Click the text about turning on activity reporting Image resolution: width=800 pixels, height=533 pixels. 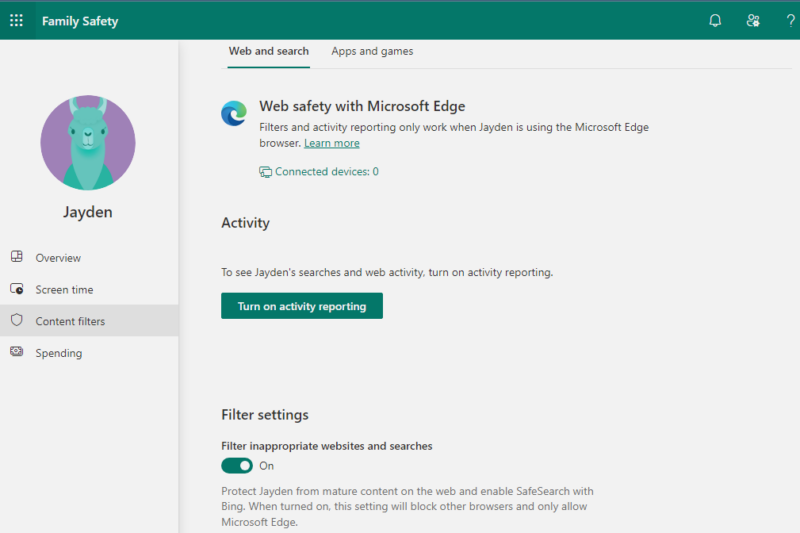tap(387, 272)
